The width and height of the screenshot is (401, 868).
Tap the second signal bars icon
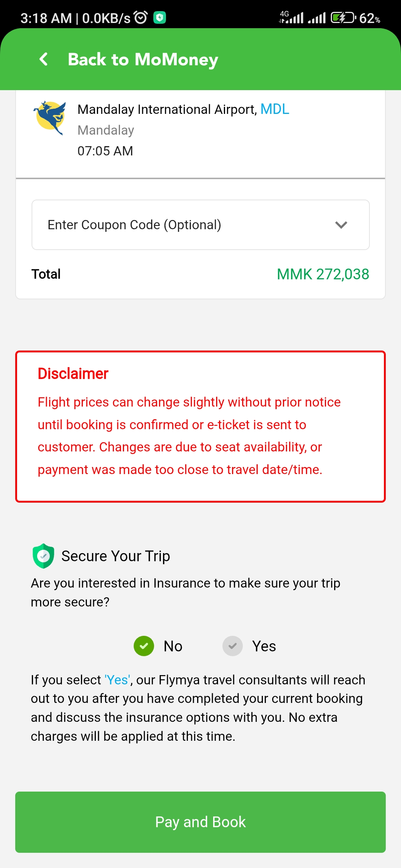point(317,17)
